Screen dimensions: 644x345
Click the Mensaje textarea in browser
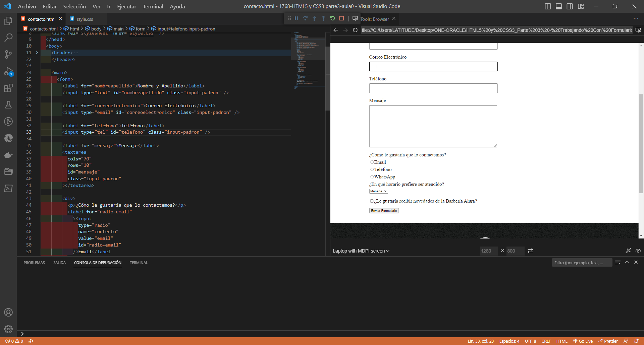pos(433,126)
